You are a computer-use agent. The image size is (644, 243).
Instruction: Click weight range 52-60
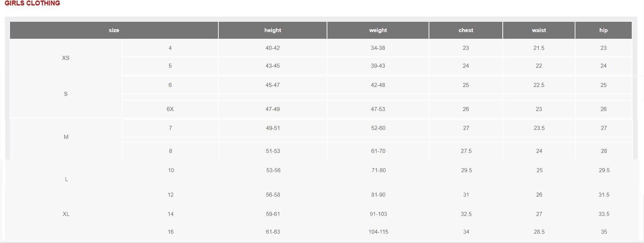[x=378, y=128]
